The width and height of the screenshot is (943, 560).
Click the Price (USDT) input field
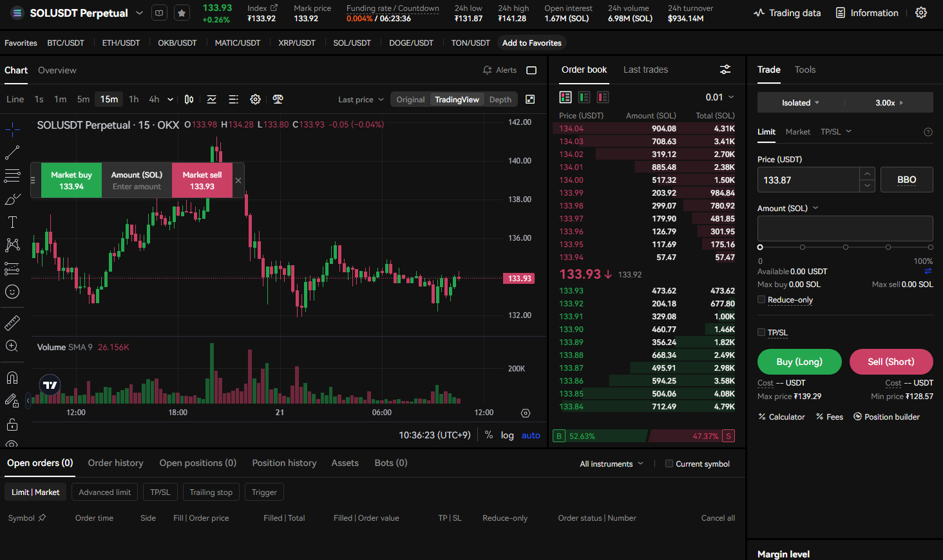point(808,180)
